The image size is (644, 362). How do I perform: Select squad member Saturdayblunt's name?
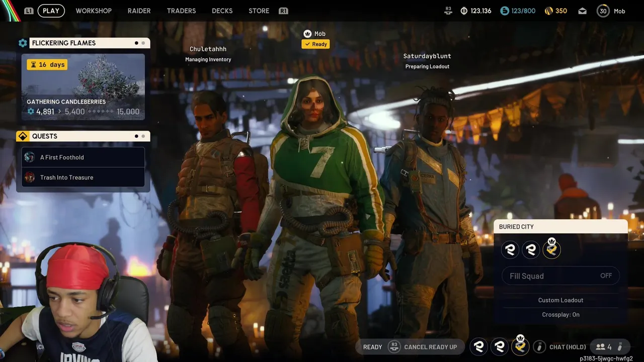pos(427,56)
